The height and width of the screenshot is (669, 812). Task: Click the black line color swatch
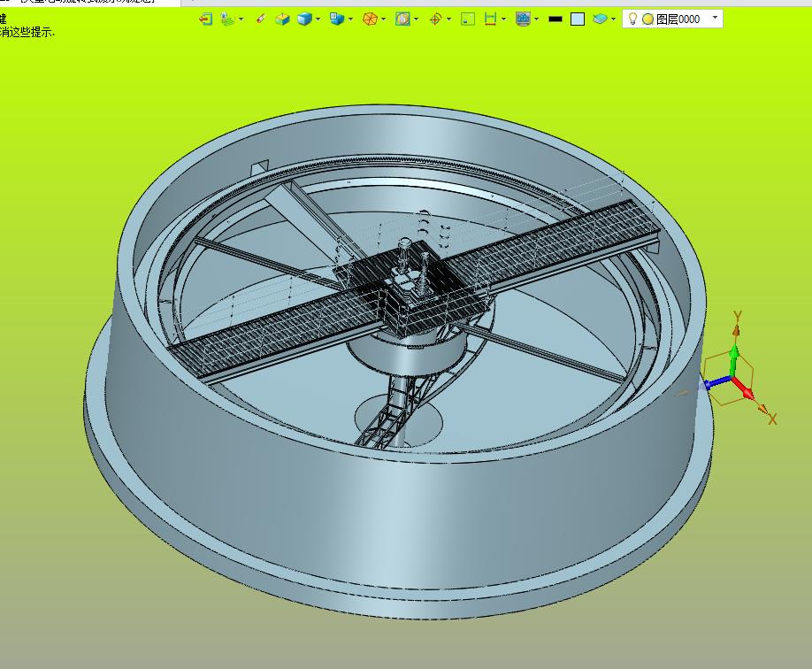point(555,19)
